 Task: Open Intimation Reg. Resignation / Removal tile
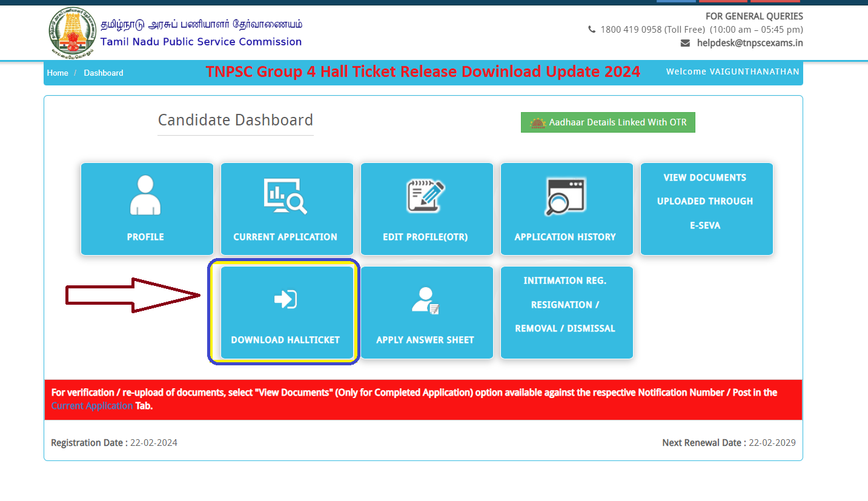tap(566, 305)
